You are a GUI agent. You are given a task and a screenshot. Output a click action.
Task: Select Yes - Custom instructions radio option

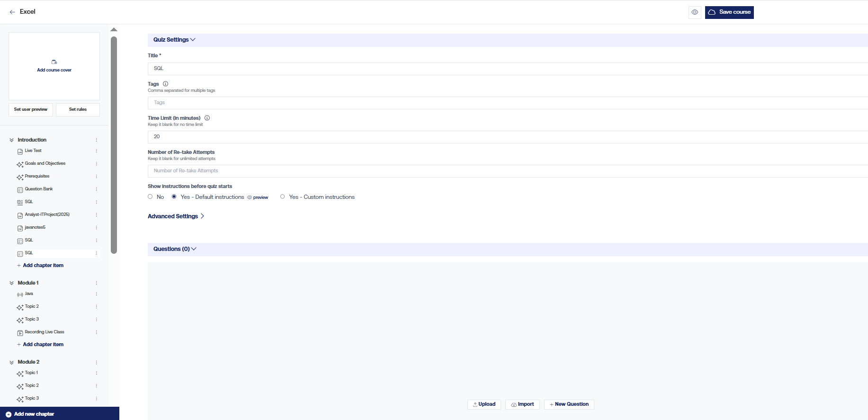pyautogui.click(x=283, y=197)
